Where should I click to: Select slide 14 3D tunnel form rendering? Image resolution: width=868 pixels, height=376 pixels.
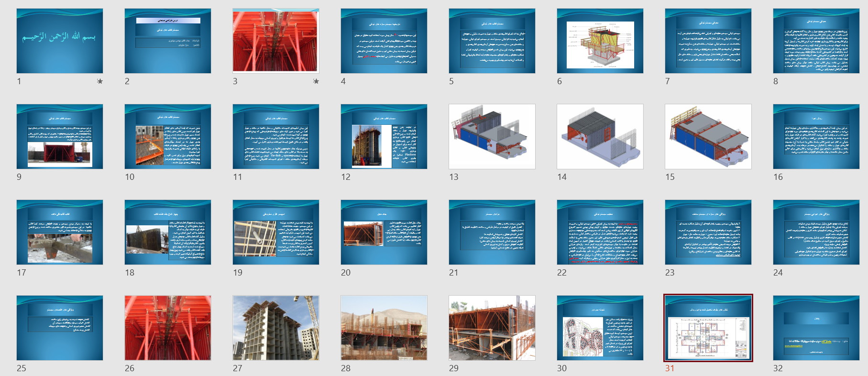600,136
